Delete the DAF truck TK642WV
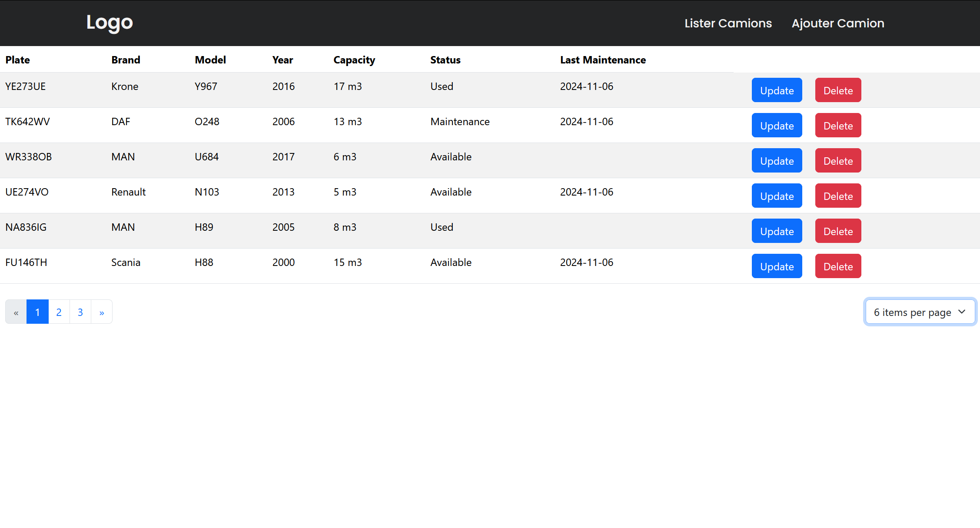 point(837,126)
